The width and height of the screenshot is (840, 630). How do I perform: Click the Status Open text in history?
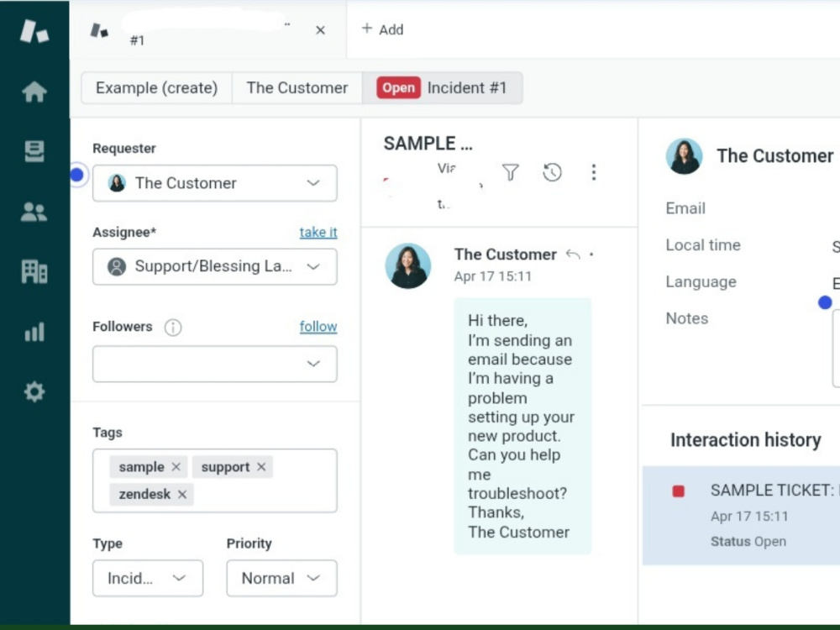[748, 542]
